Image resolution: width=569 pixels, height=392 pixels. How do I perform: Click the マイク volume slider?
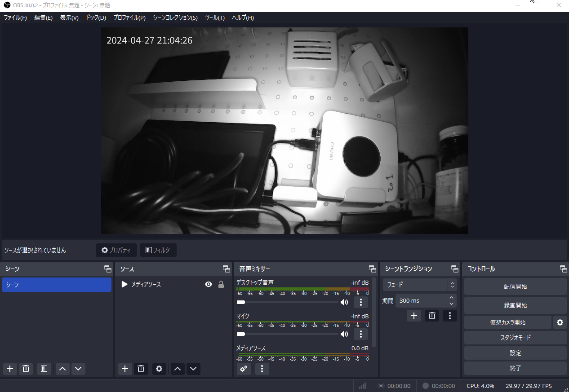pyautogui.click(x=288, y=334)
